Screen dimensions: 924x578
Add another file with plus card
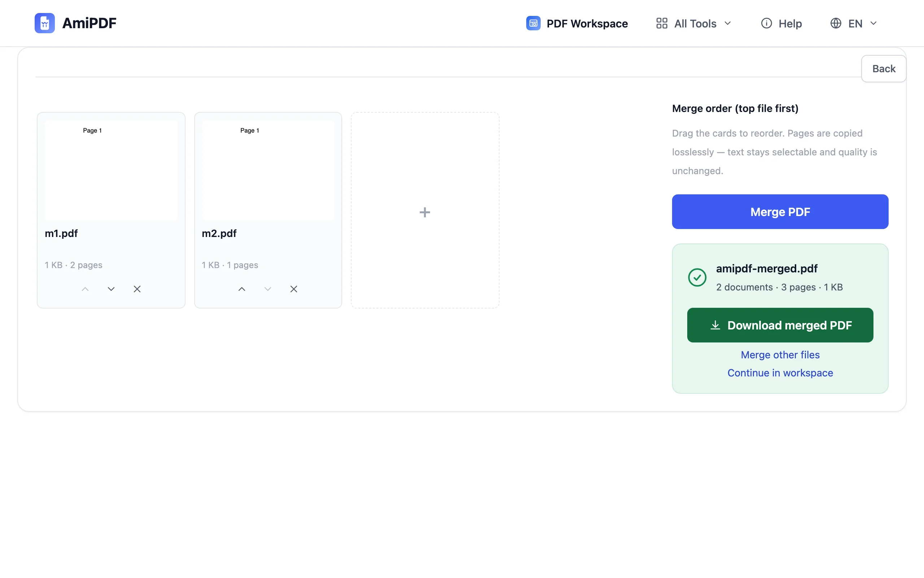(425, 210)
